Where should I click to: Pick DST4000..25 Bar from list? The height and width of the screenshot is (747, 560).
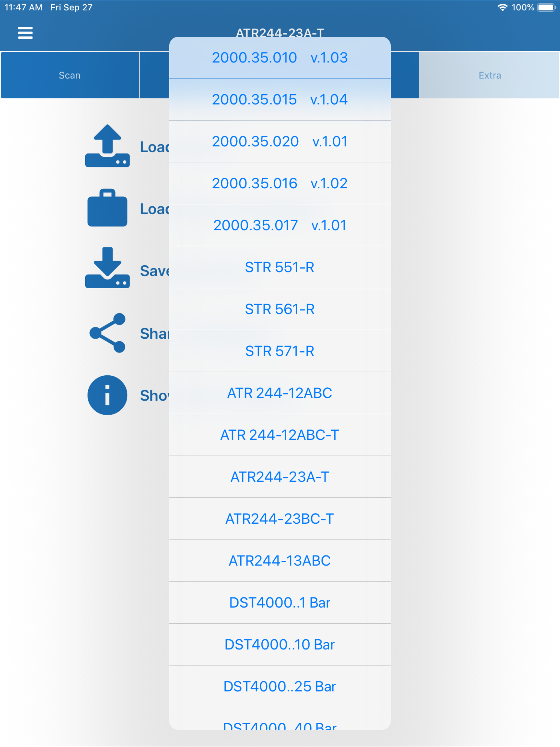coord(280,687)
